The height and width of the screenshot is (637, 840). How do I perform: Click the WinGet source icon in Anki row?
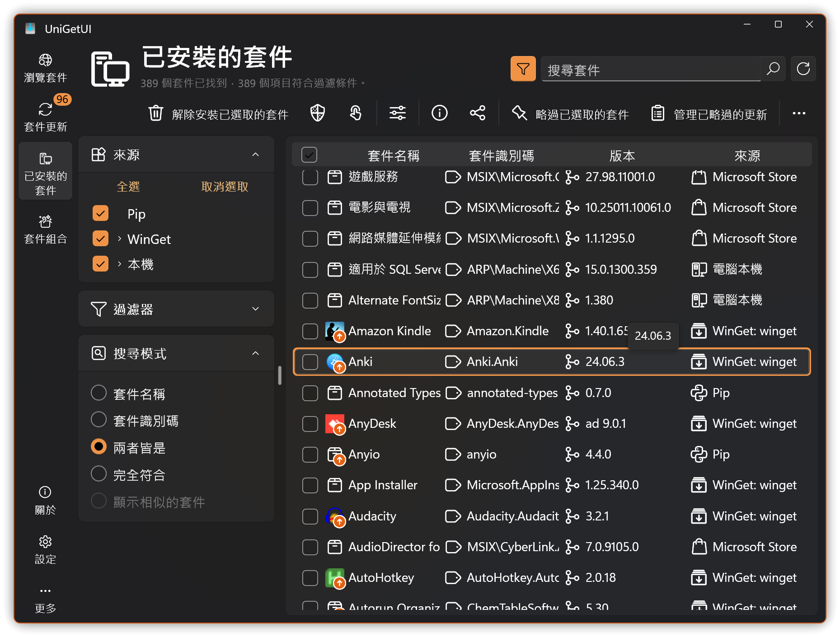(699, 362)
